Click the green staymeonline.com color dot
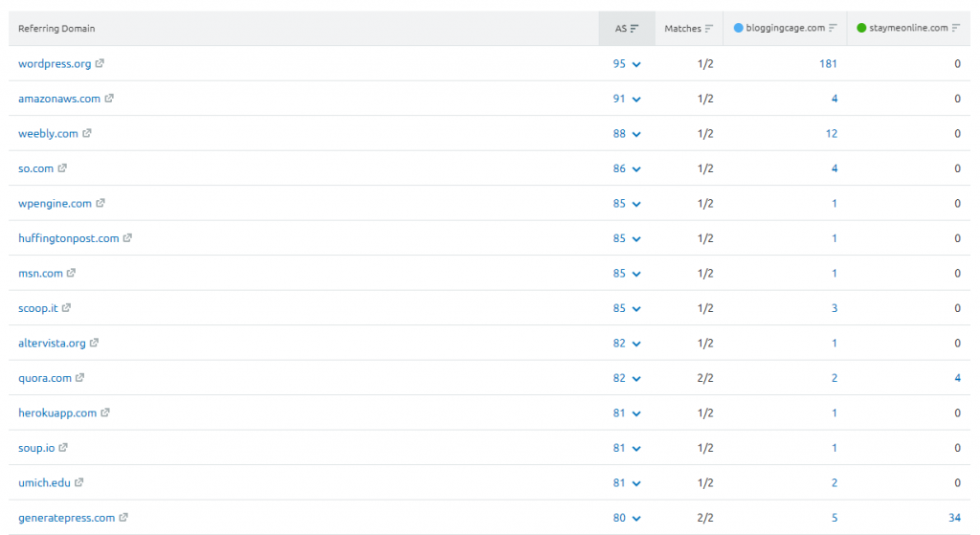The height and width of the screenshot is (535, 980). 861,28
